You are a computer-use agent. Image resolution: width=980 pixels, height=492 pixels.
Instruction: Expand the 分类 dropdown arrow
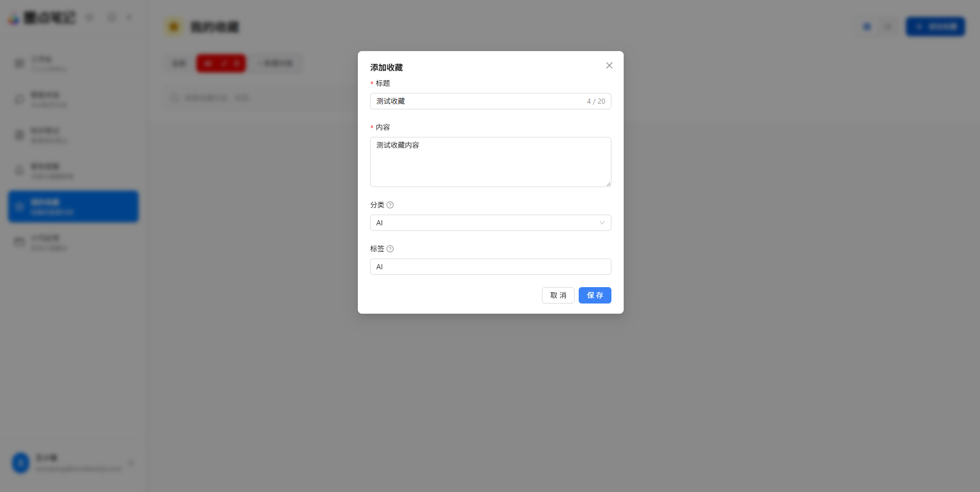tap(602, 223)
